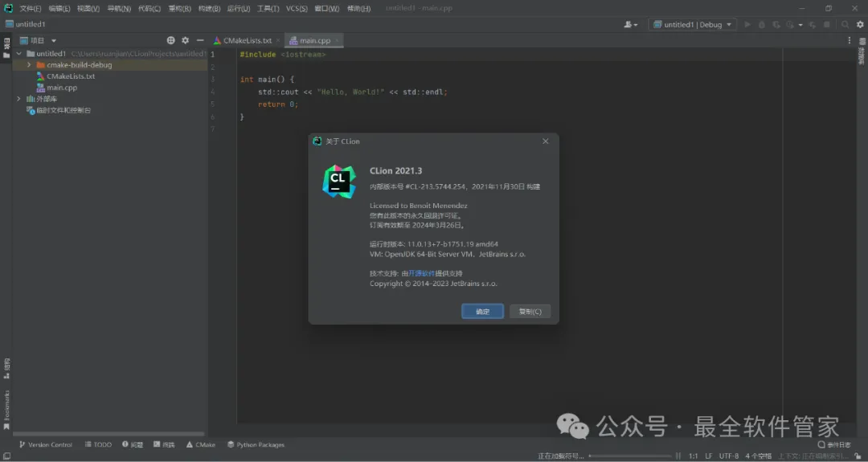
Task: Hide Project panel with minus icon
Action: pos(200,40)
